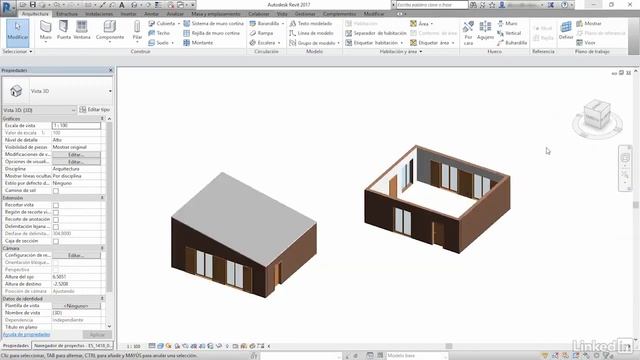This screenshot has height=360, width=640.
Task: Select the Barandilla railing tool
Action: pos(267,24)
